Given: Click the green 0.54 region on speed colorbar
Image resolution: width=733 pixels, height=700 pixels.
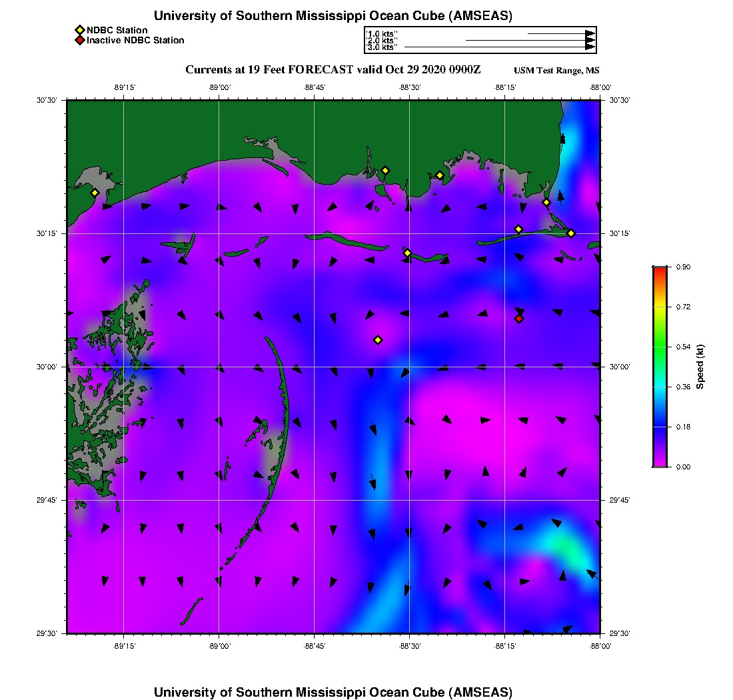Looking at the screenshot, I should tap(660, 347).
